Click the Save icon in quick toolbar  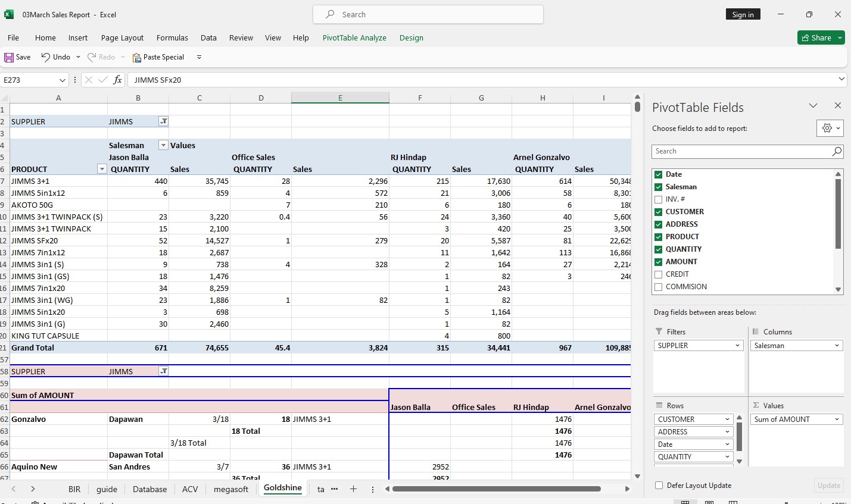[x=9, y=57]
